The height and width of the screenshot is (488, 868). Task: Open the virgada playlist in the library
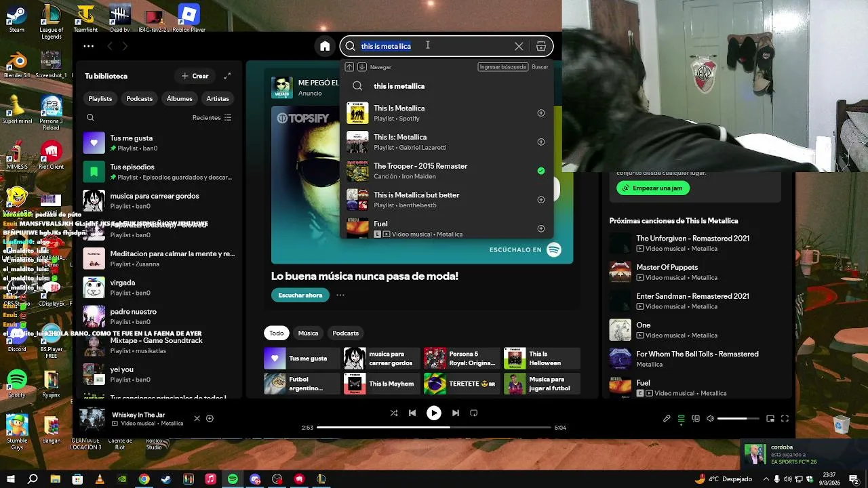click(159, 287)
